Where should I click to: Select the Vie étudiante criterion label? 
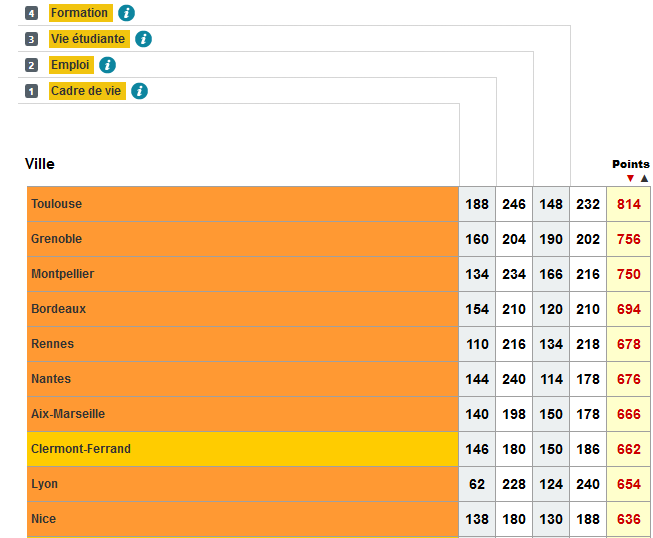point(89,39)
